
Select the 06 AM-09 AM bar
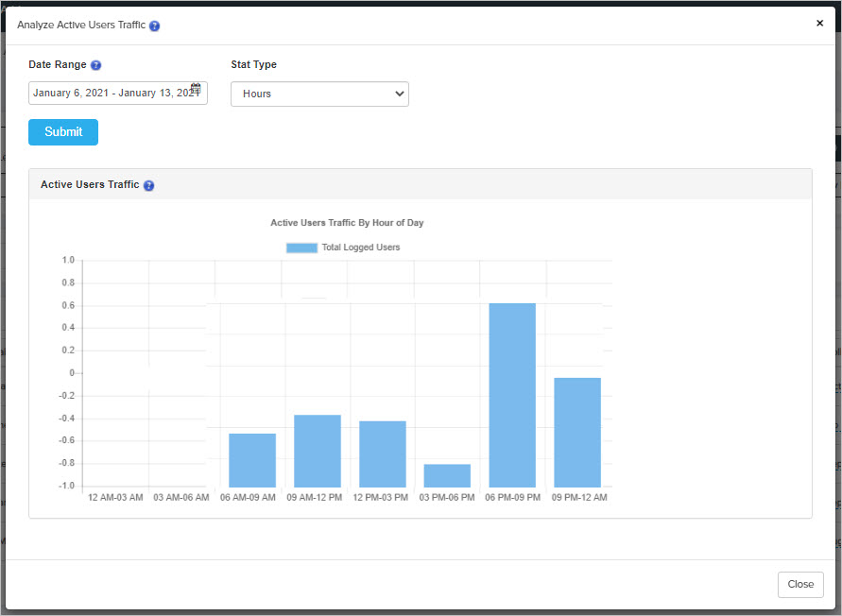pos(252,460)
